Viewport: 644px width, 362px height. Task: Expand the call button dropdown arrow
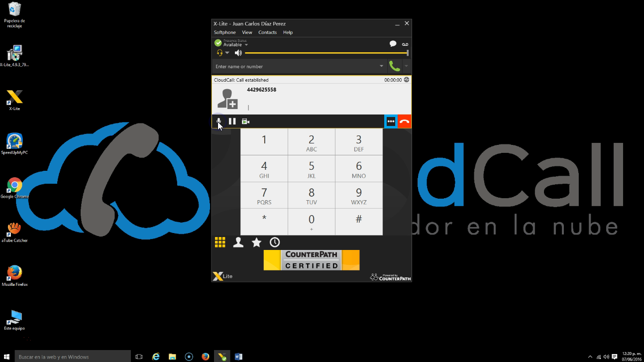[x=407, y=66]
